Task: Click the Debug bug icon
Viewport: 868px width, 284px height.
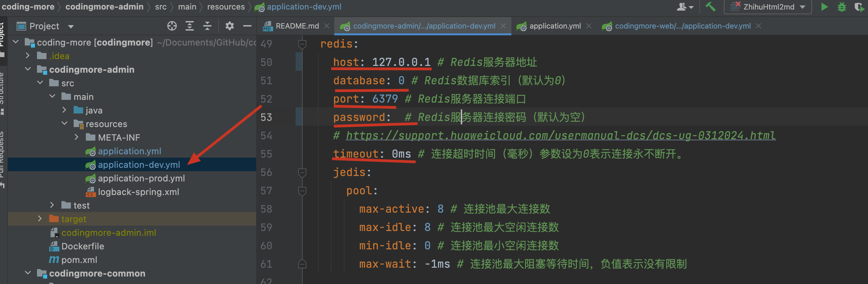Action: tap(842, 7)
